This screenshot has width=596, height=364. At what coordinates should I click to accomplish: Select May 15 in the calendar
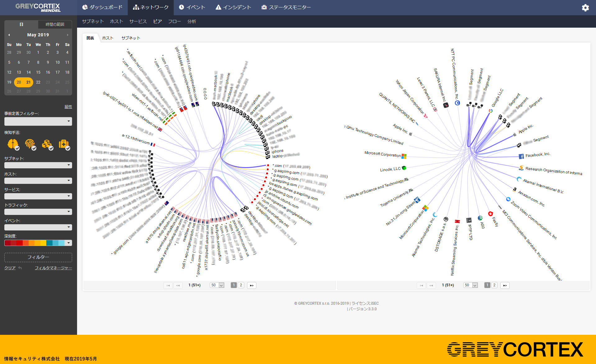coord(38,72)
